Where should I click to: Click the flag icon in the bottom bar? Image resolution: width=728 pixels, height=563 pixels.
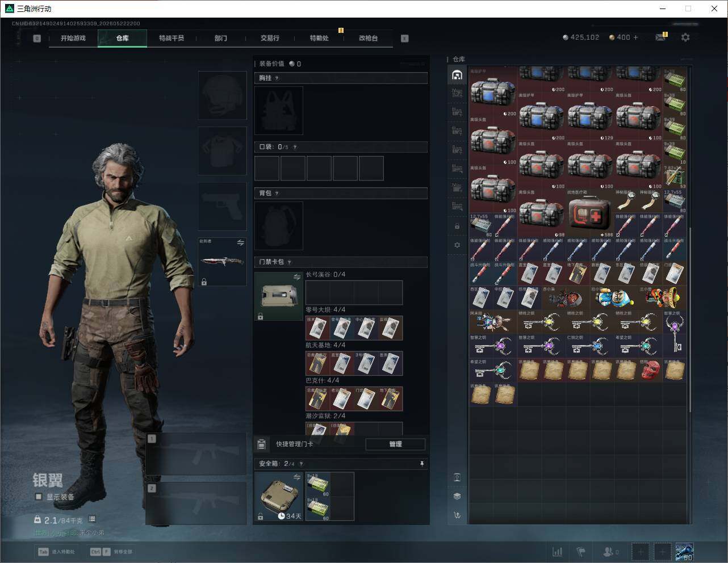[x=581, y=552]
